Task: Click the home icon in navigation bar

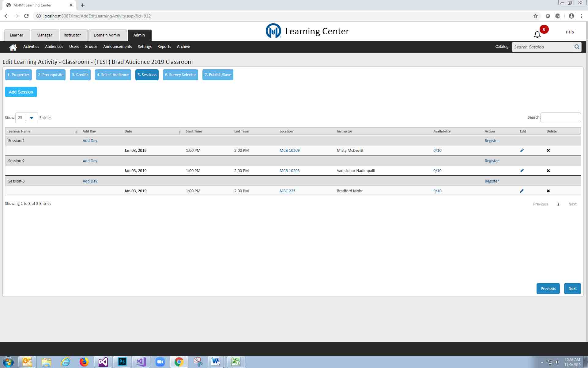Action: click(x=13, y=47)
